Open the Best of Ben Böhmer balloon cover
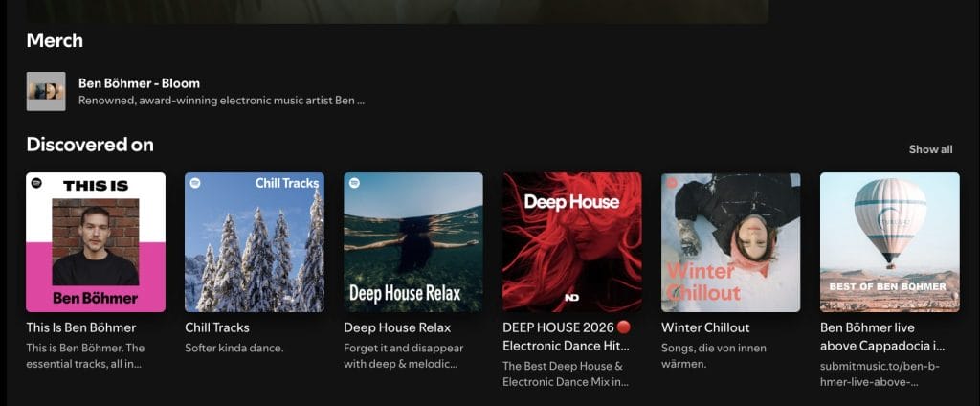The image size is (980, 406). click(x=890, y=242)
